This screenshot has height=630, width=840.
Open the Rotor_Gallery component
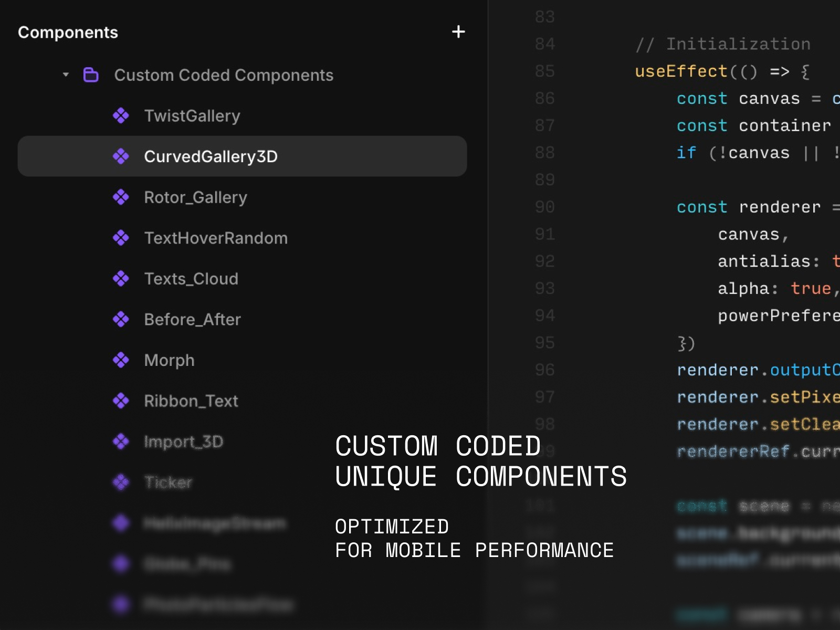click(195, 197)
